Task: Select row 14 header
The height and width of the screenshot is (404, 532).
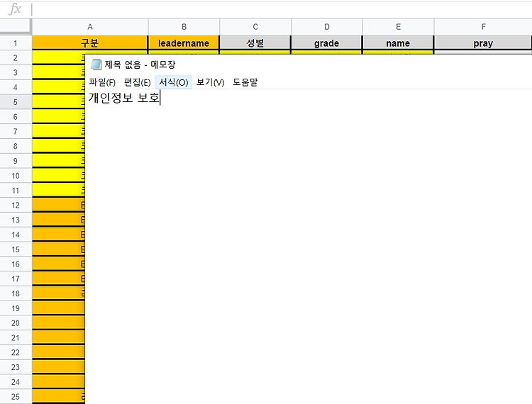Action: tap(16, 235)
